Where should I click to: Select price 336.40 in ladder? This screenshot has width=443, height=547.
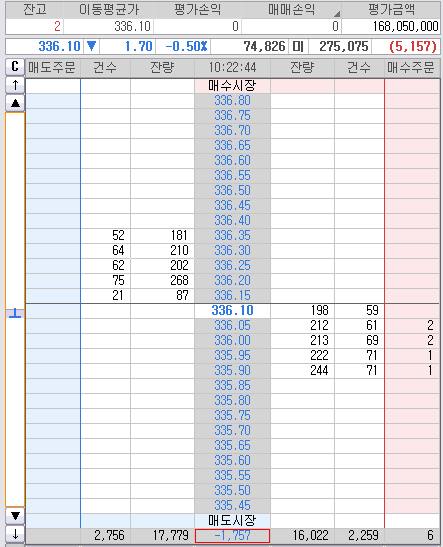pos(232,220)
